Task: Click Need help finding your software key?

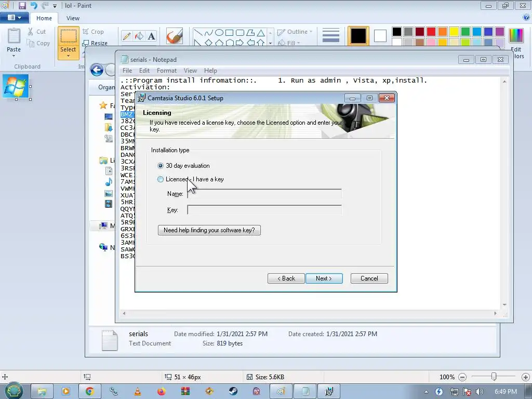Action: point(209,230)
